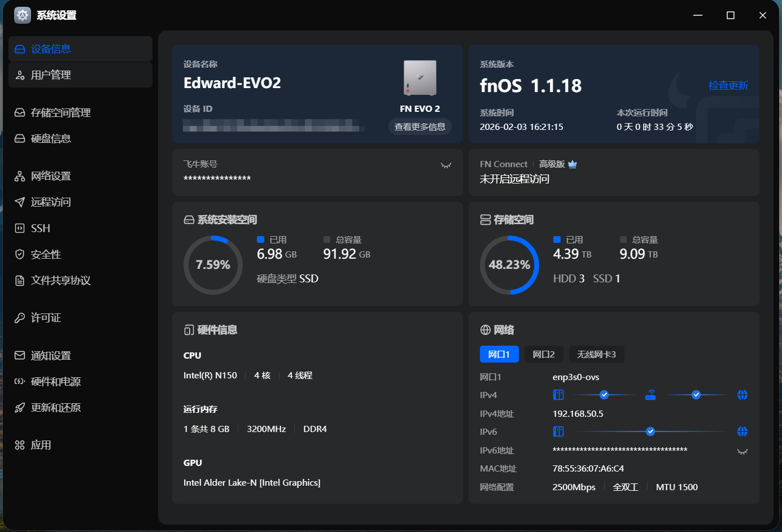This screenshot has width=782, height=532.
Task: Click the 检查更新 link
Action: [728, 86]
